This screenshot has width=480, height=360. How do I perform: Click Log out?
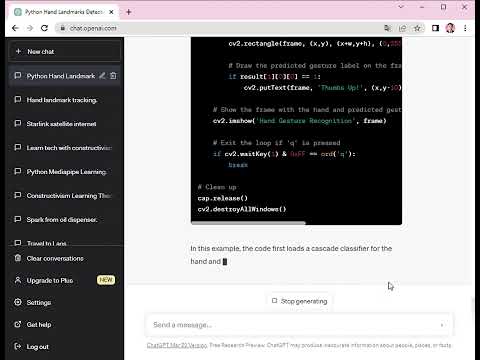[64, 347]
